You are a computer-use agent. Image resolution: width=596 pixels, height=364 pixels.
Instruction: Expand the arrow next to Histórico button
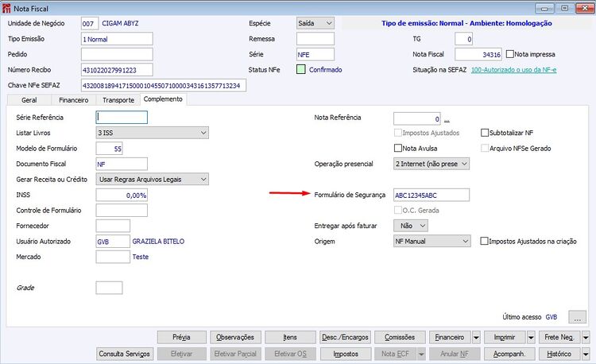click(586, 354)
